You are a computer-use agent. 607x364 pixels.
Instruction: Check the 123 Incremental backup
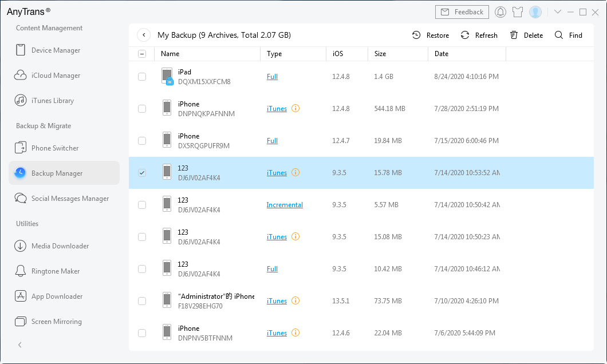(142, 205)
